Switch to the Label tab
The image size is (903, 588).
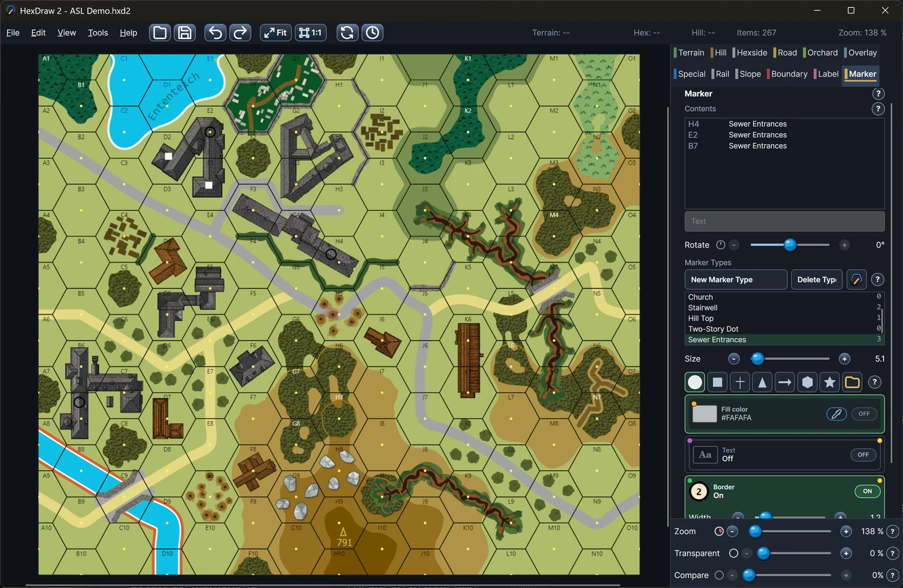pos(827,74)
